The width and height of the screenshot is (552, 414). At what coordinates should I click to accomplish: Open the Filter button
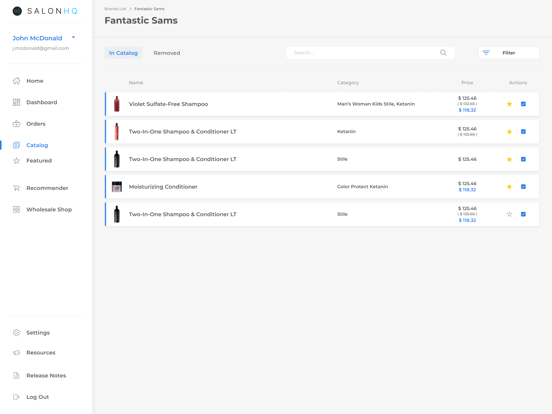(x=509, y=53)
